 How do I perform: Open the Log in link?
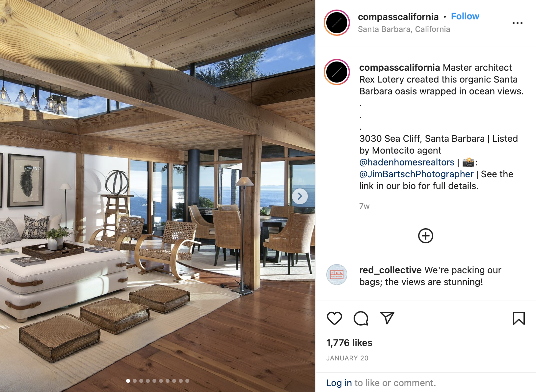pos(339,383)
